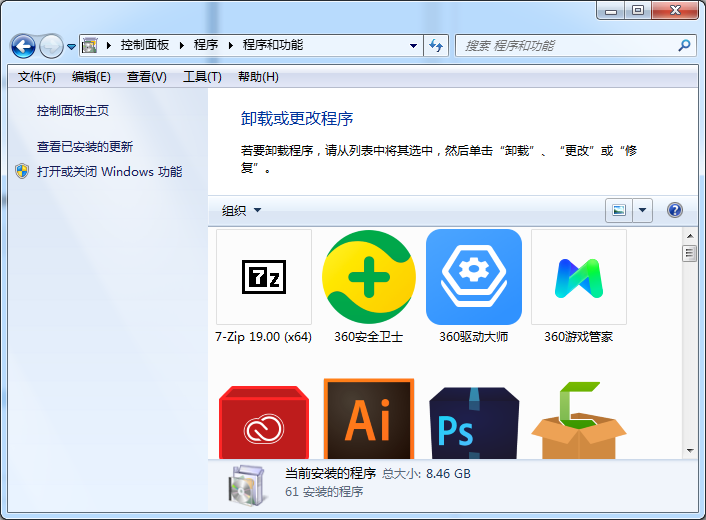Open the recent pages dropdown arrow
The height and width of the screenshot is (520, 706).
(x=72, y=47)
